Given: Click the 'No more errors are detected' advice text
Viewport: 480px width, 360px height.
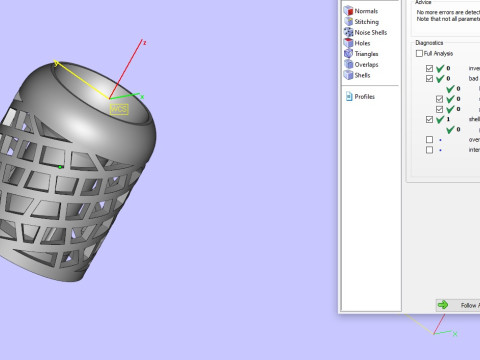Looking at the screenshot, I should click(x=448, y=12).
